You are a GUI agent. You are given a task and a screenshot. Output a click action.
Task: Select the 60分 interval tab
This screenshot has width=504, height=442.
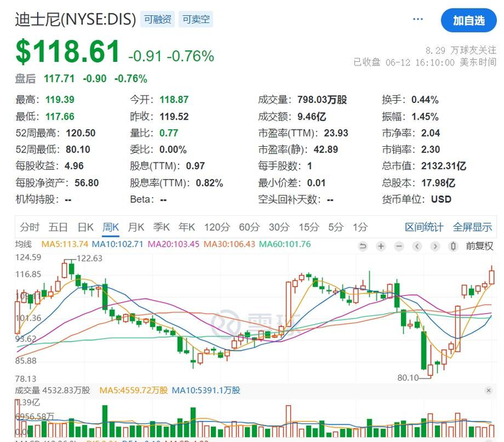pos(249,227)
